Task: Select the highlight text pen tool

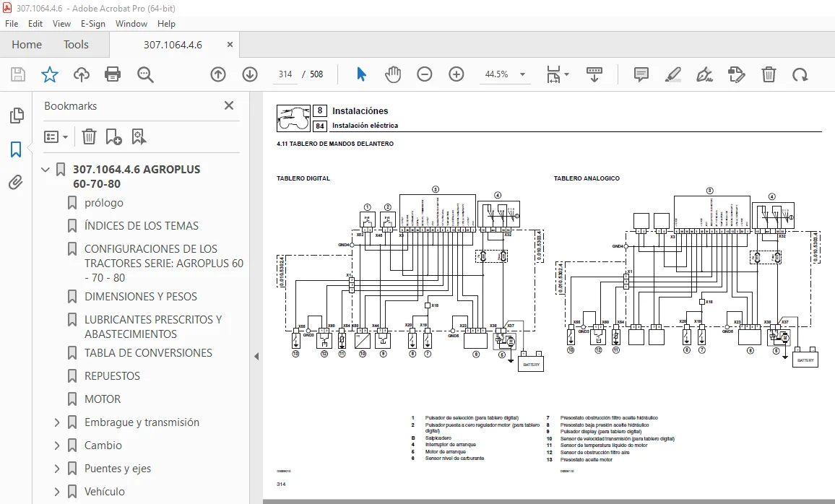Action: pyautogui.click(x=673, y=74)
